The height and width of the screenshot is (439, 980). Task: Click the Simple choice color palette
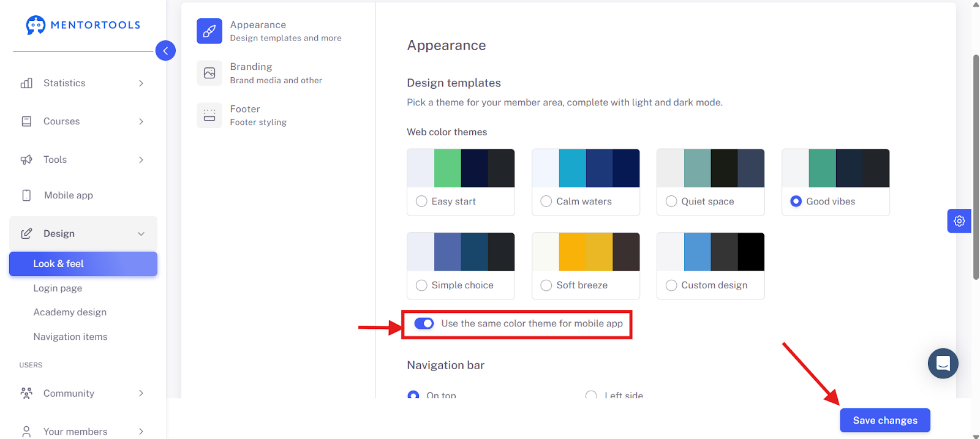(x=461, y=252)
